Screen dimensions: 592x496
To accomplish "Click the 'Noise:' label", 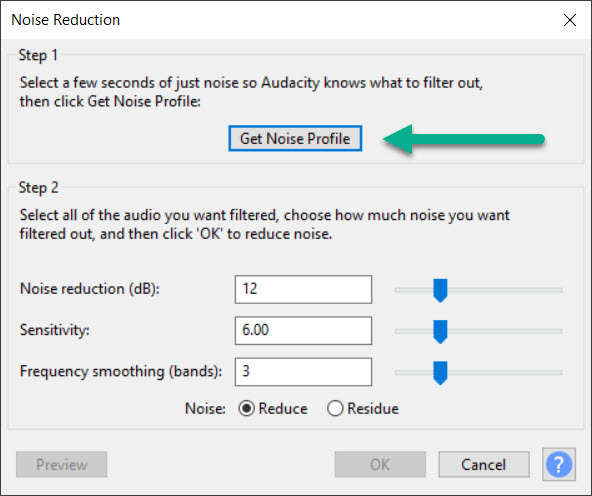I will 205,408.
